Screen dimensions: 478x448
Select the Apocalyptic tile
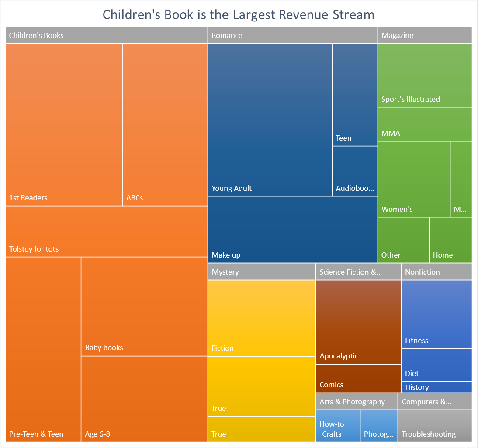[x=358, y=322]
